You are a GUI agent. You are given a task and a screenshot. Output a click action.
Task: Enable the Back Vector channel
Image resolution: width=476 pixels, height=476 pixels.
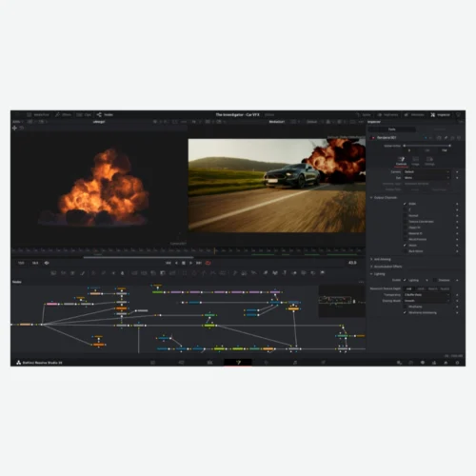[x=405, y=251]
